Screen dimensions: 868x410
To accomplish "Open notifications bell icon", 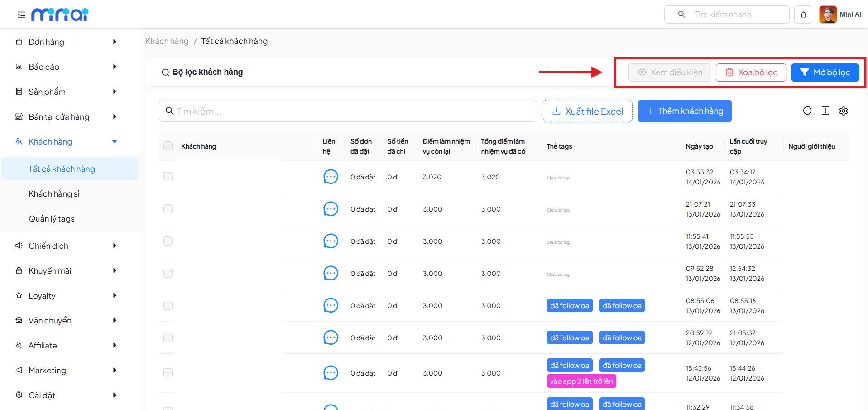I will pyautogui.click(x=803, y=14).
